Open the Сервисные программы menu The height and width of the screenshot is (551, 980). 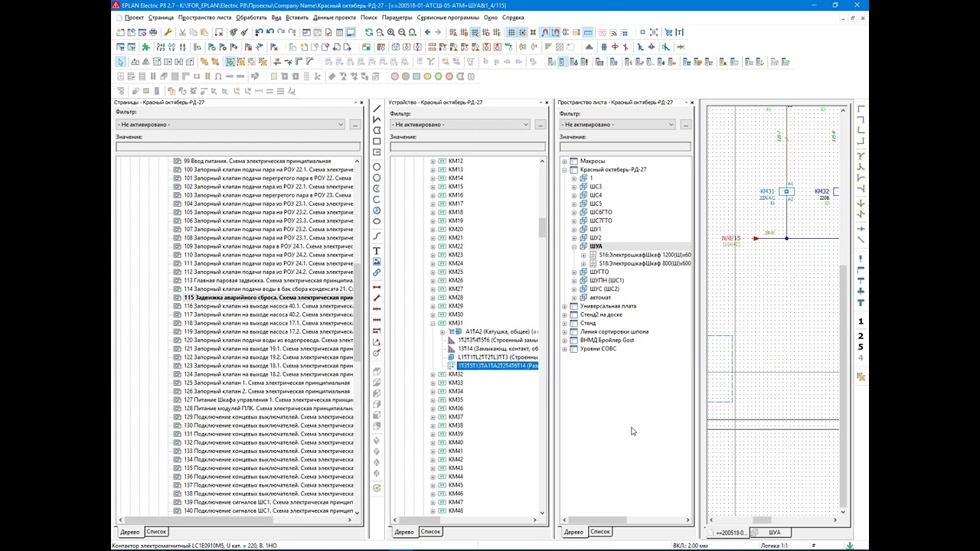click(x=448, y=18)
